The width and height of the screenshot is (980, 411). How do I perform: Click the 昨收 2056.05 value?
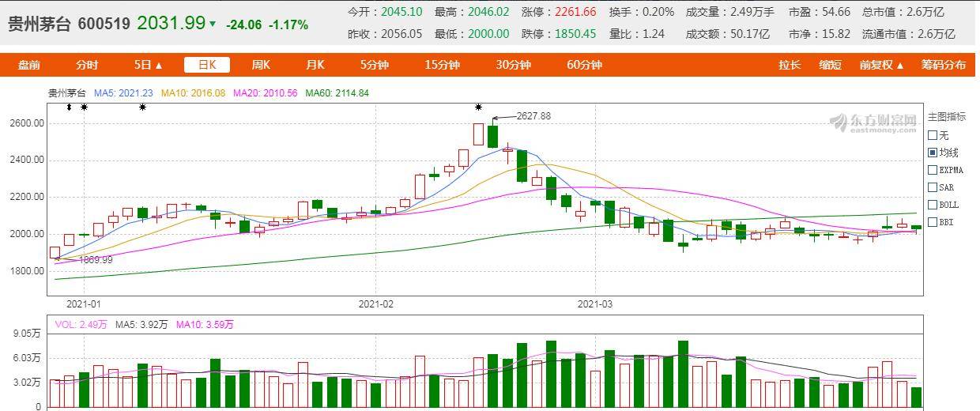[x=401, y=34]
